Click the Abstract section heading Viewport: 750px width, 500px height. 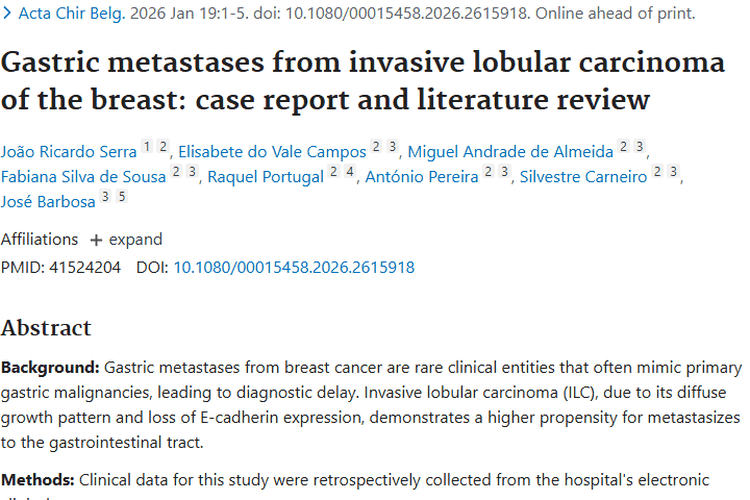[46, 328]
